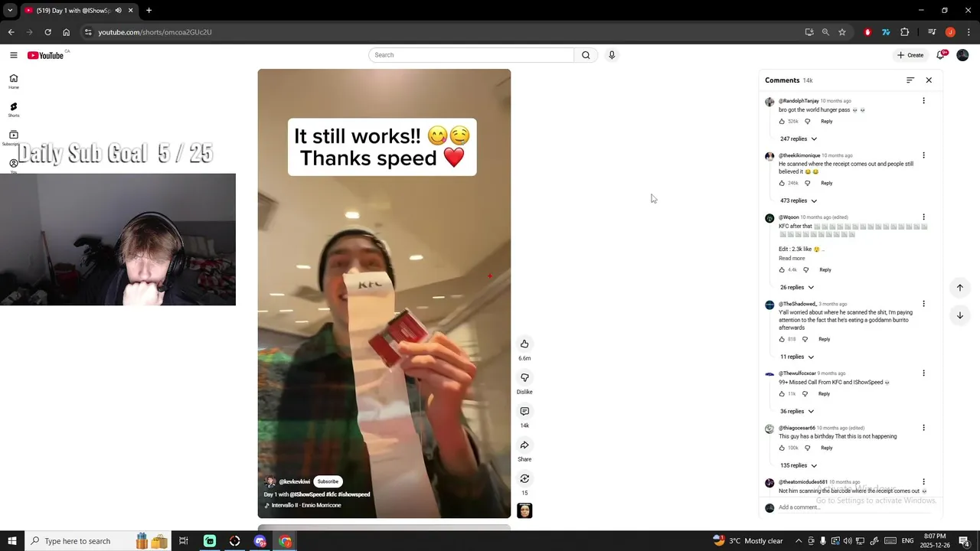The height and width of the screenshot is (551, 980).
Task: Dislike the Short
Action: pos(524,377)
